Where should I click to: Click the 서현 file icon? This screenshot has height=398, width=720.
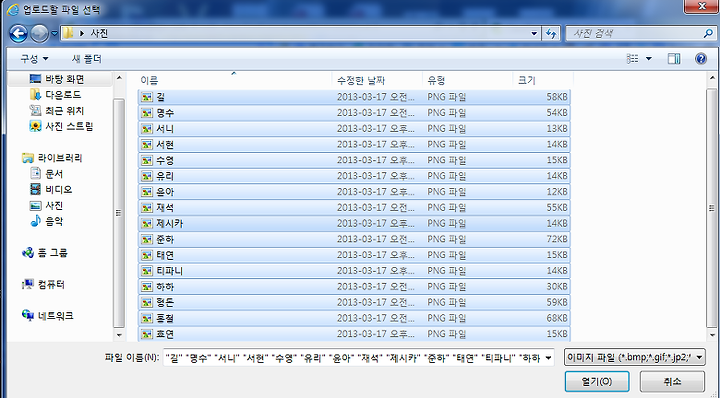click(x=146, y=144)
